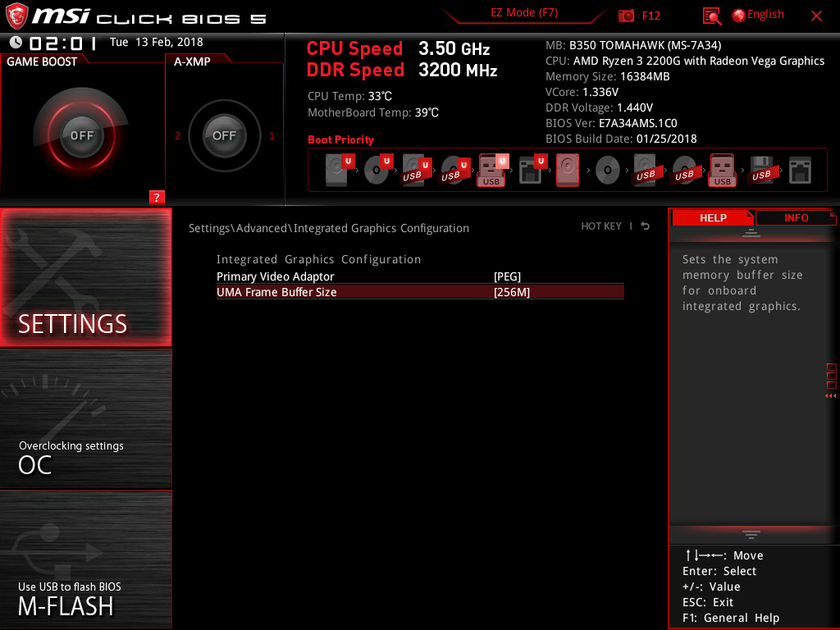Click the Game Boost help question mark

point(156,197)
